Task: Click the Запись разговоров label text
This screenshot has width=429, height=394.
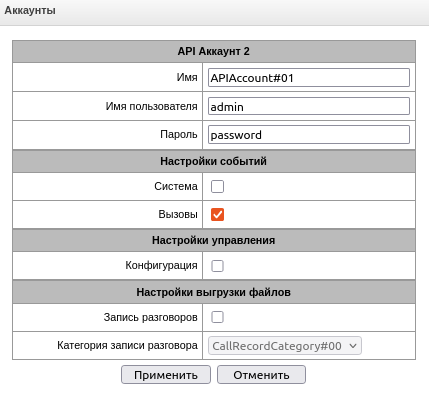Action: click(x=150, y=317)
